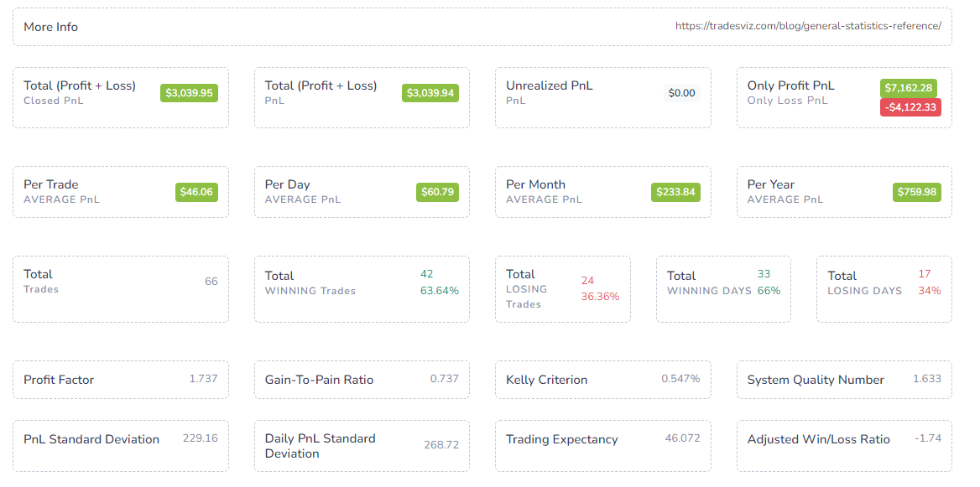The width and height of the screenshot is (980, 487).
Task: Open the tradesviz general statistics reference link
Action: (x=808, y=26)
